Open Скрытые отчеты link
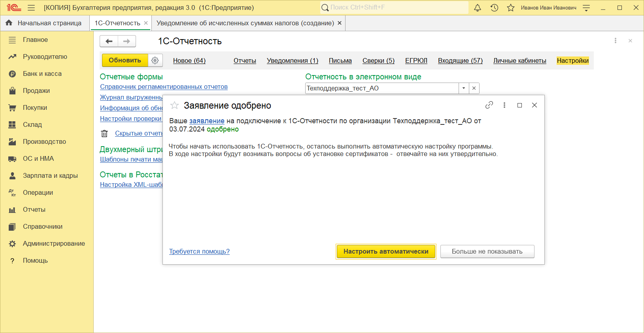Image resolution: width=644 pixels, height=333 pixels. click(139, 134)
